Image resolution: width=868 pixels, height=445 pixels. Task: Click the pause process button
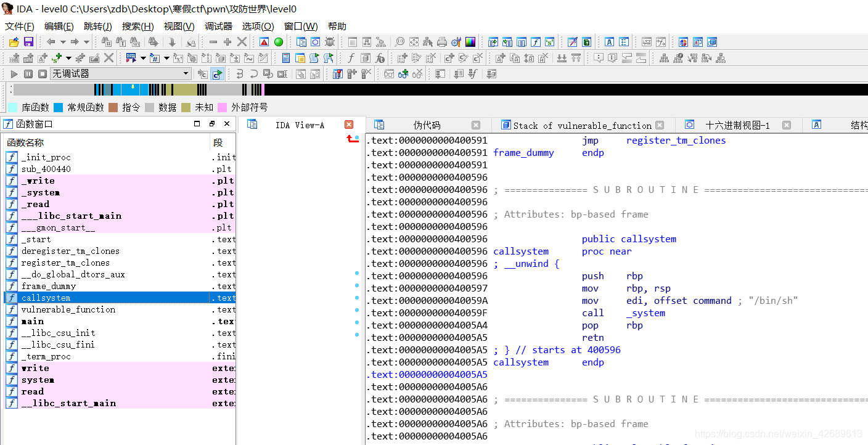tap(28, 74)
